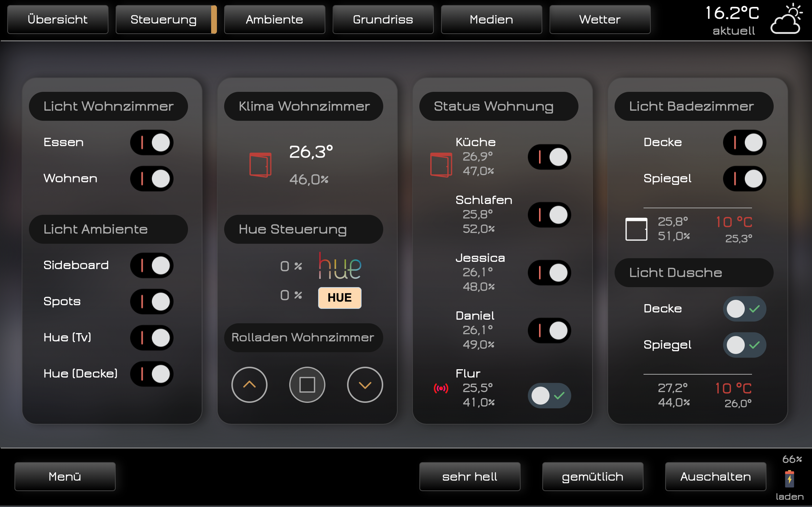
Task: Click the 46,0% Wohnzimmer humidity
Action: (309, 179)
